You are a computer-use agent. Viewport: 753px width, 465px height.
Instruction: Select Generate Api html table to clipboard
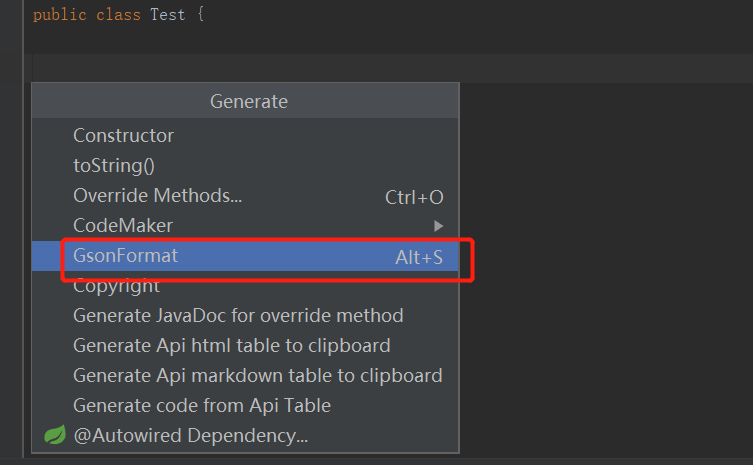[231, 345]
